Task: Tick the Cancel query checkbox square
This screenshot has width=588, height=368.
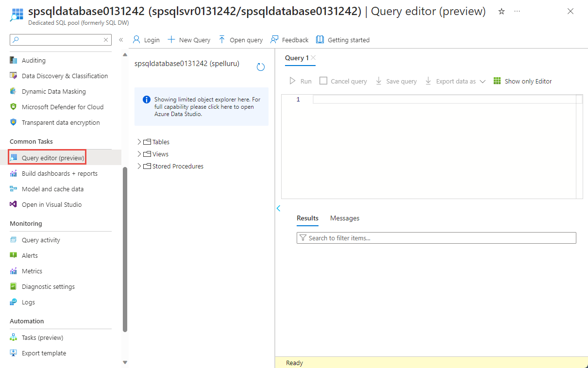Action: pyautogui.click(x=323, y=81)
